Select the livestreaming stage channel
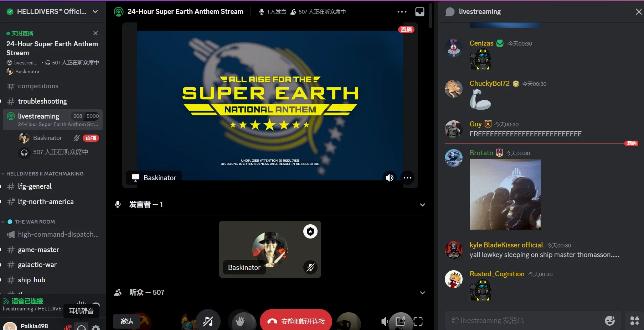 53,120
